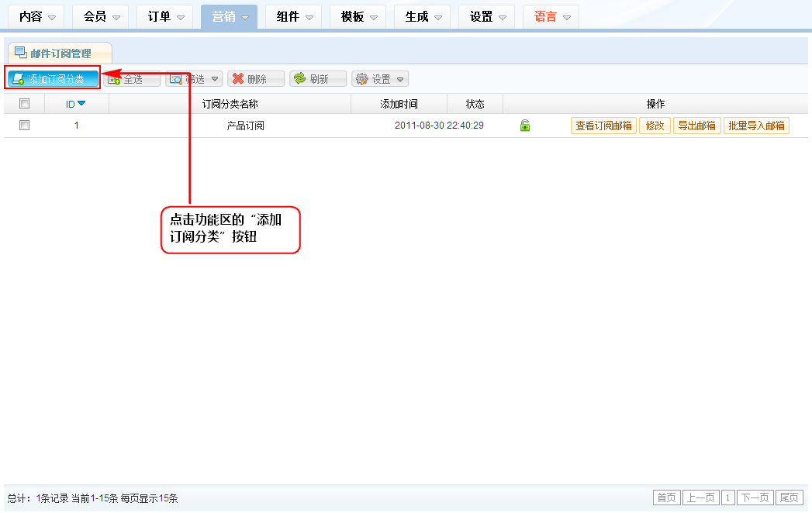Screen dimensions: 812x513
Task: Go to 下一页 next page
Action: 755,498
